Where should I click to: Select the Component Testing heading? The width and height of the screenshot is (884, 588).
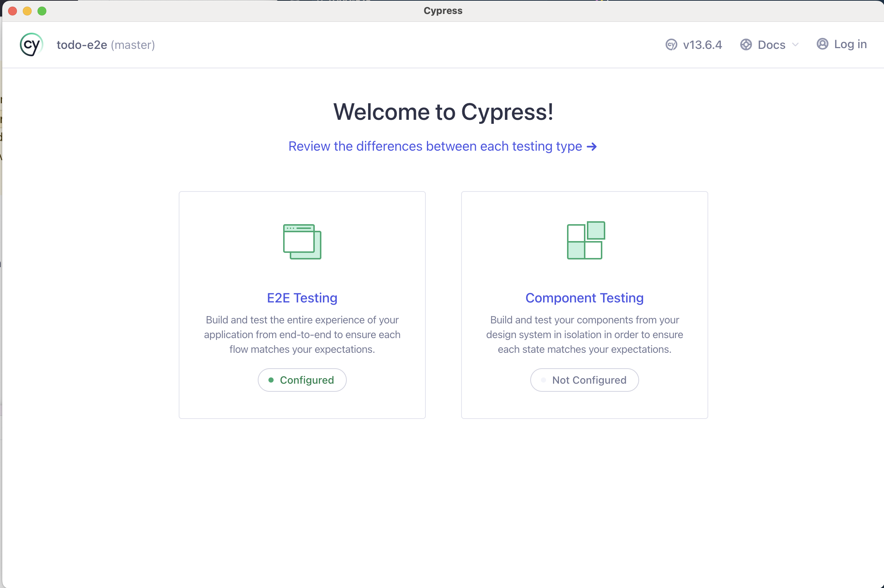tap(584, 298)
